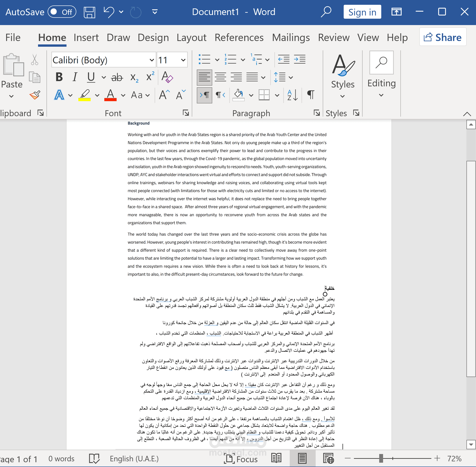Click the Sign in button
This screenshot has width=476, height=467.
coord(362,12)
